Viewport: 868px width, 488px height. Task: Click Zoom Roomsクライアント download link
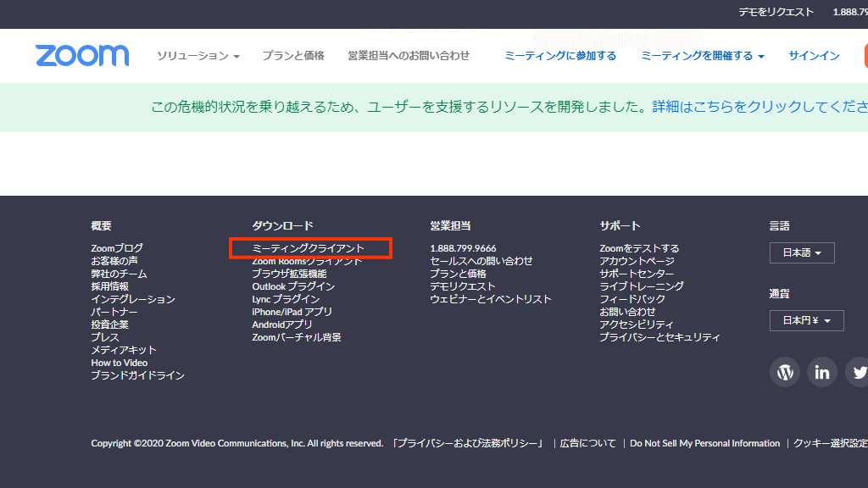click(307, 261)
